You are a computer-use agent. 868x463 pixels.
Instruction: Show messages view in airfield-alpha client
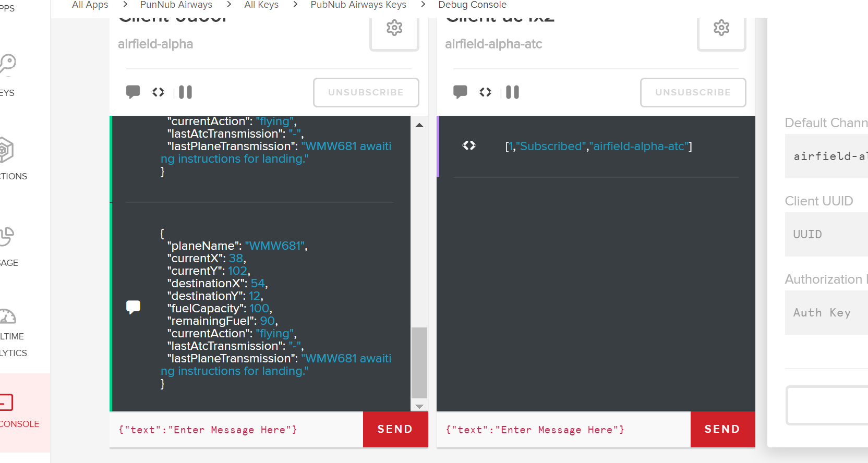(x=133, y=92)
